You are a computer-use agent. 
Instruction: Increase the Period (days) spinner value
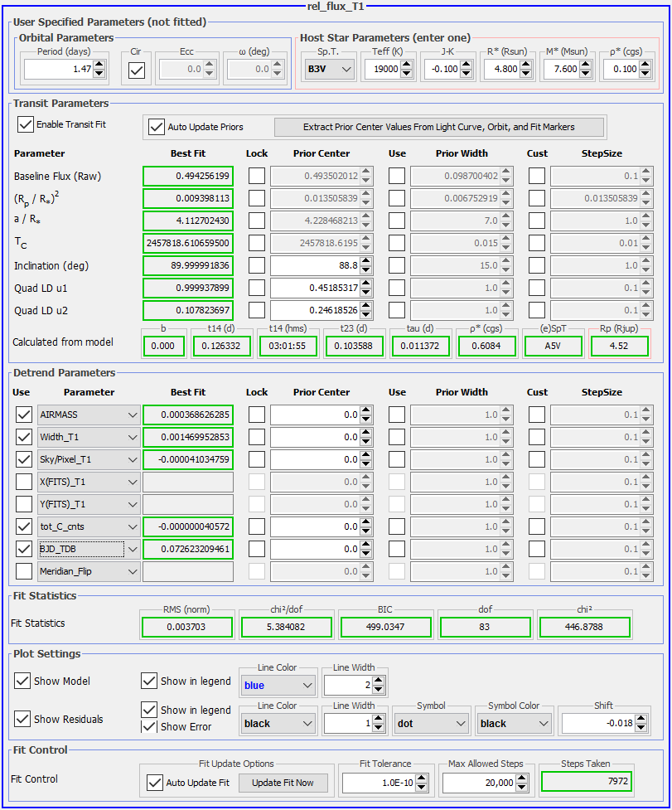99,65
